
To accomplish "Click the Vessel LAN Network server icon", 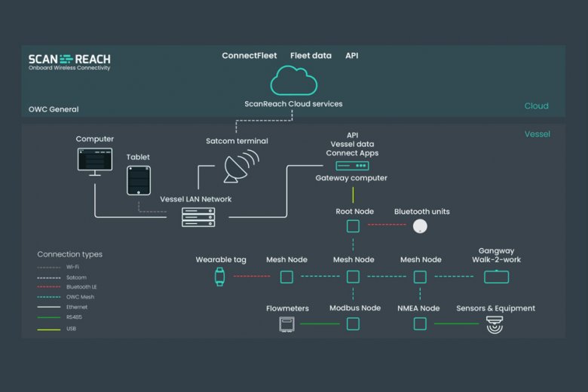I will [x=198, y=217].
